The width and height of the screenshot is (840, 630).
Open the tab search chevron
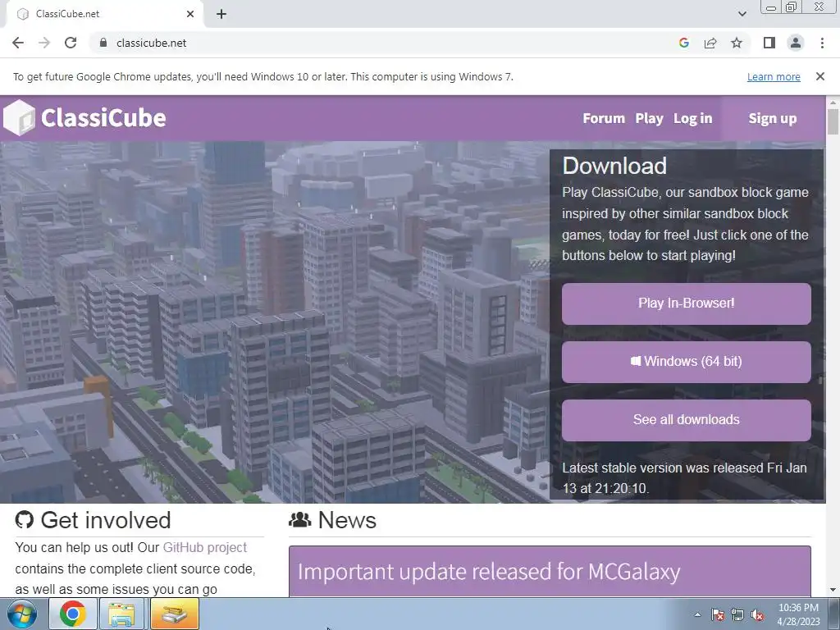pyautogui.click(x=742, y=14)
